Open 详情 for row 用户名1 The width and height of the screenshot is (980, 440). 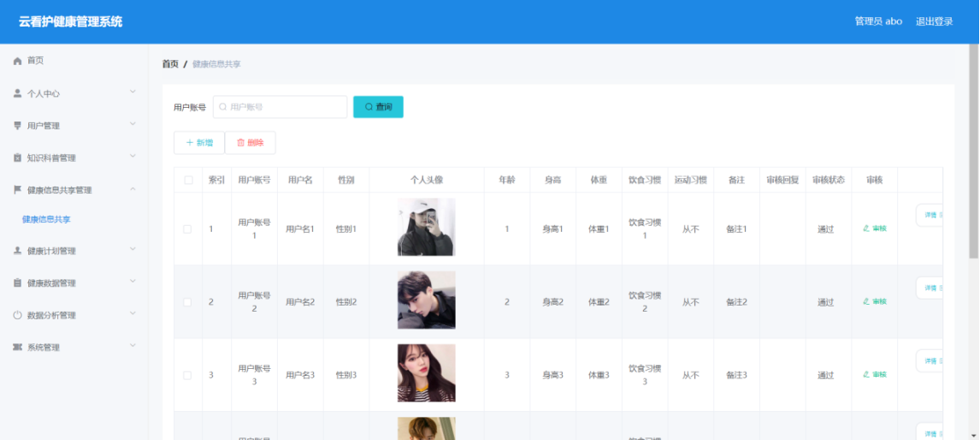point(930,215)
